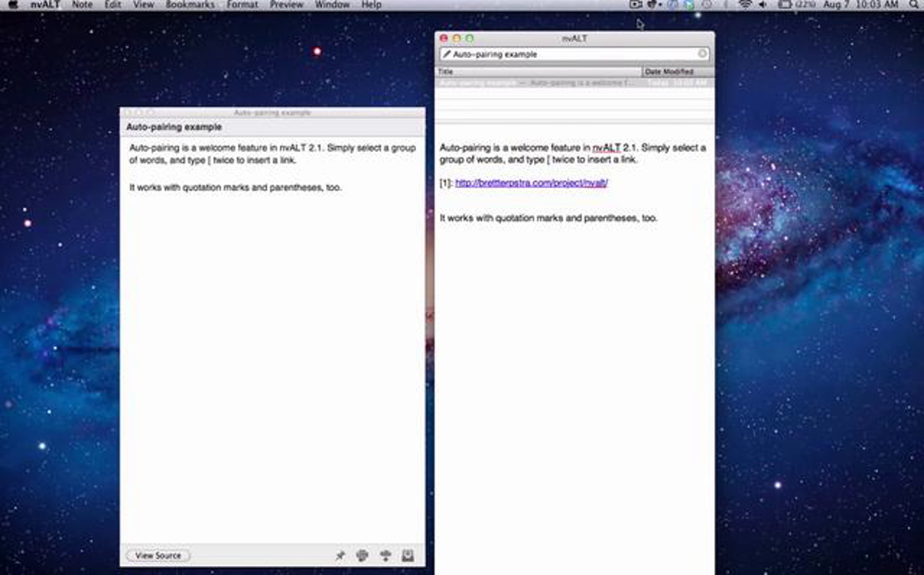
Task: Click into the Auto-pairing example search field
Action: pos(570,54)
